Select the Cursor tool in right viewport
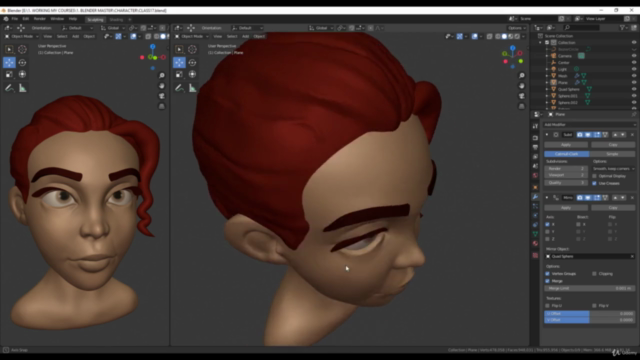Image resolution: width=640 pixels, height=360 pixels. pyautogui.click(x=192, y=49)
